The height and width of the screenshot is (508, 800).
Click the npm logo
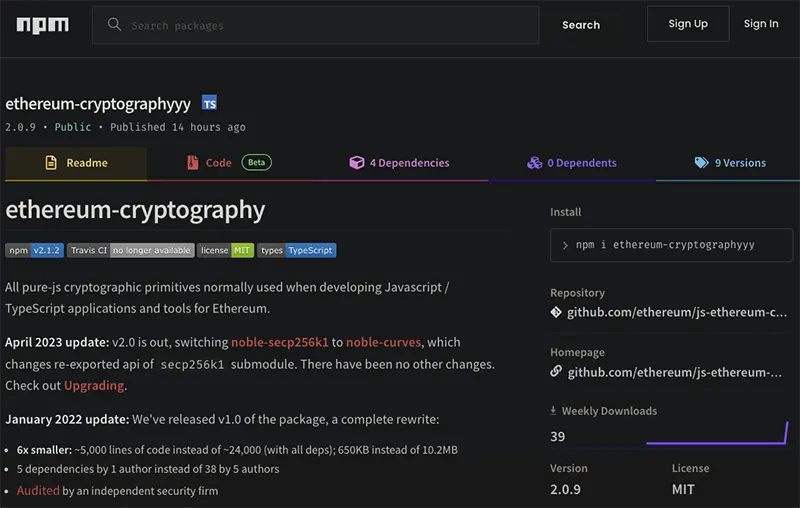[42, 25]
